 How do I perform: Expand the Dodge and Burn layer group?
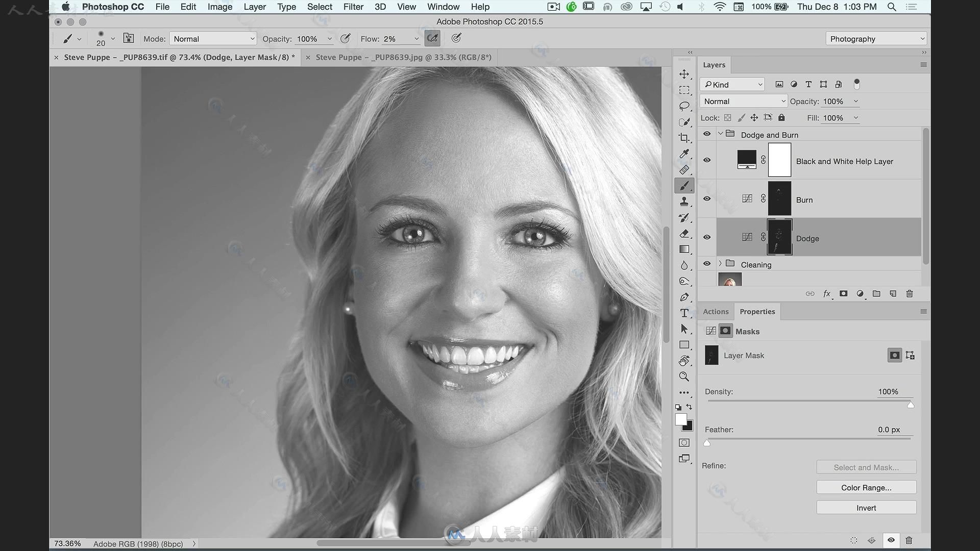[x=720, y=135]
